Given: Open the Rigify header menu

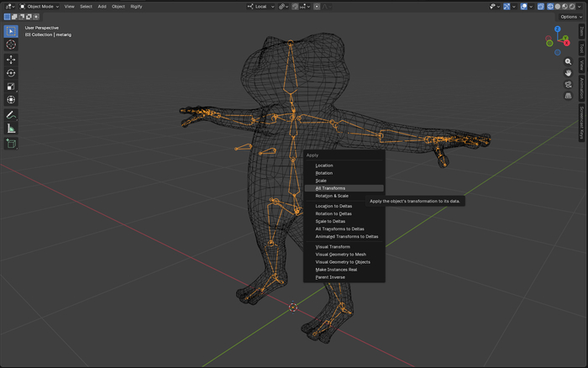Looking at the screenshot, I should [x=136, y=6].
